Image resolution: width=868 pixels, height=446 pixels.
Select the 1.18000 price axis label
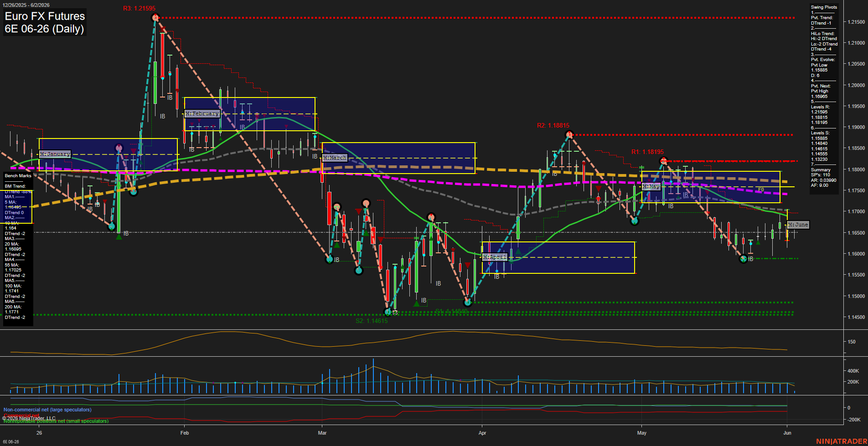click(856, 169)
